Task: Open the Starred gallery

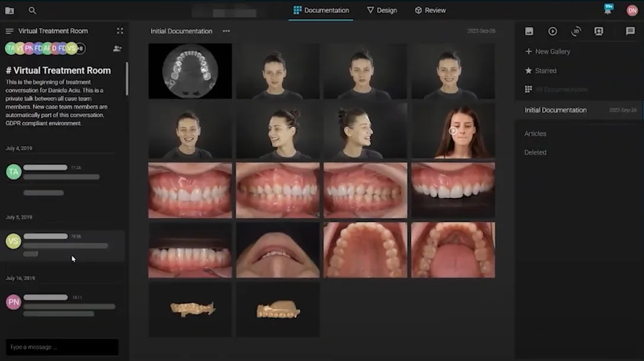Action: click(x=541, y=71)
